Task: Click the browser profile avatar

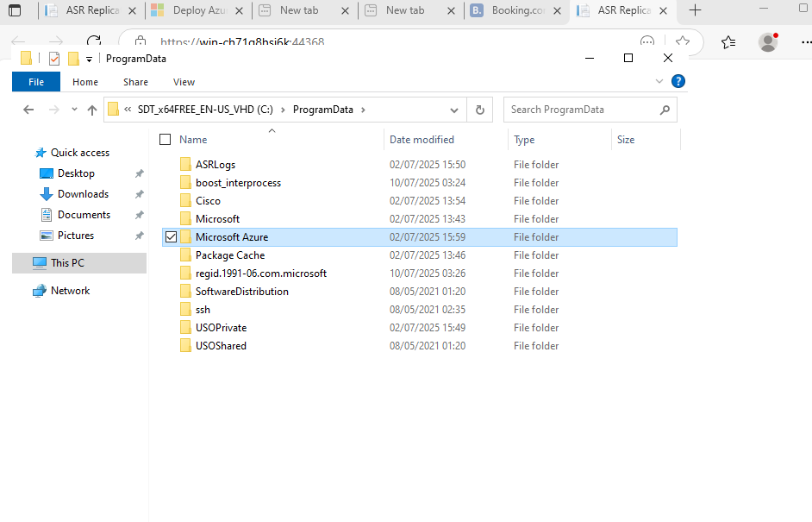Action: [x=768, y=42]
